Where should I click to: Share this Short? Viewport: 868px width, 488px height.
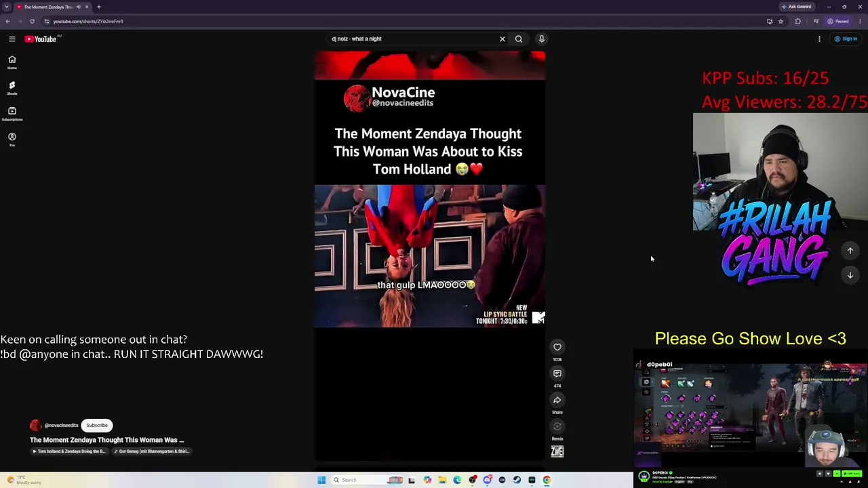tap(557, 400)
